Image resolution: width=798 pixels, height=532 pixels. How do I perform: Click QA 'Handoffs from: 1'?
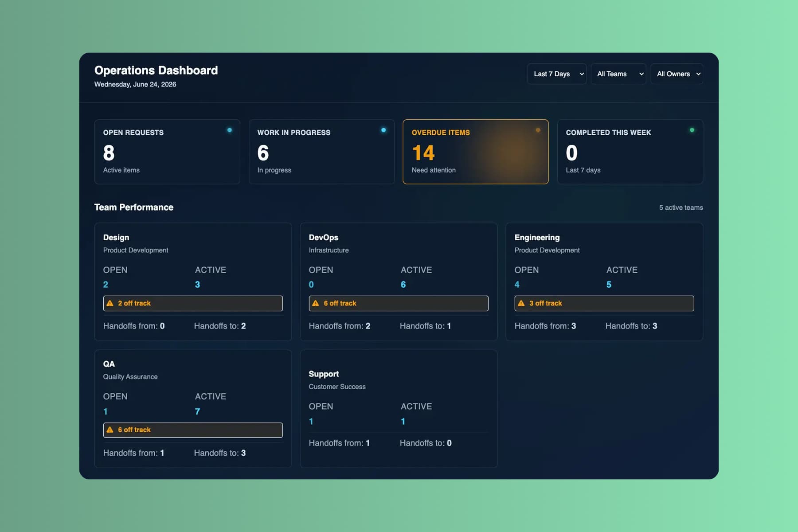[x=134, y=453]
